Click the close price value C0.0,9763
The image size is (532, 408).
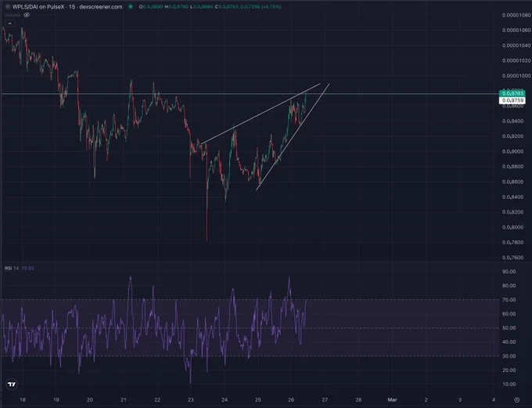coord(226,6)
